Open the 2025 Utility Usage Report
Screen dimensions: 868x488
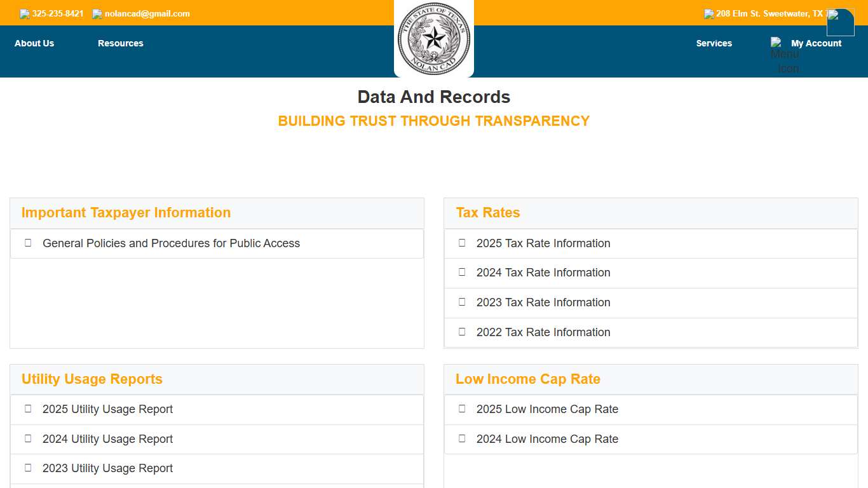[x=107, y=409]
